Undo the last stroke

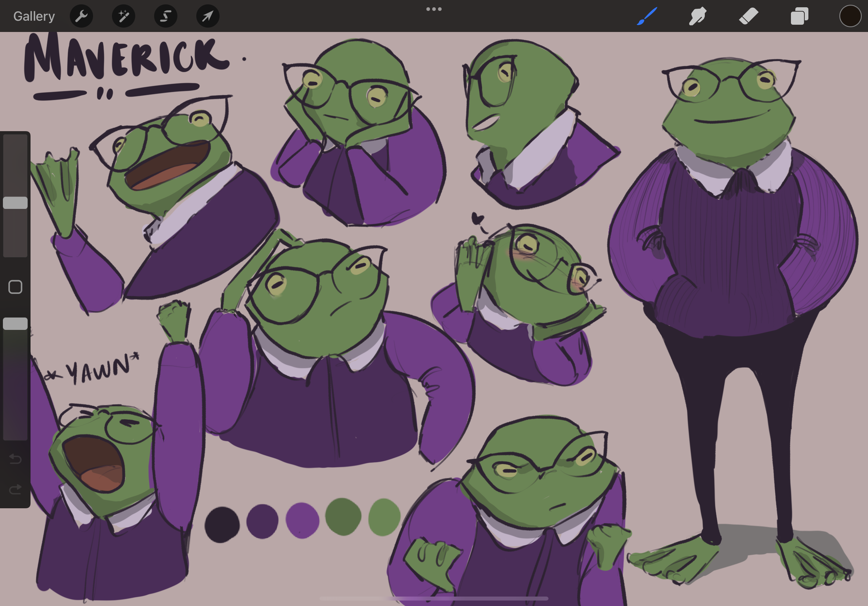(15, 459)
